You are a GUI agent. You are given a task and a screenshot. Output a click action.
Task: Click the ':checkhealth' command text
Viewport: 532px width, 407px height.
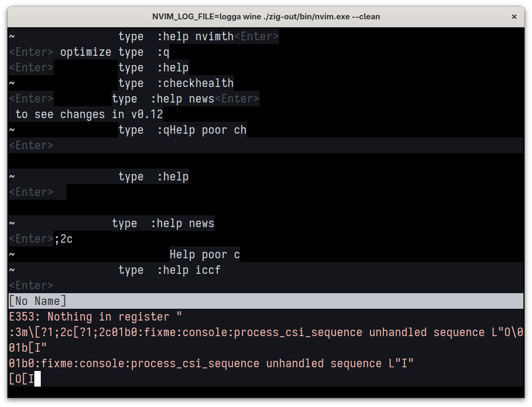pyautogui.click(x=195, y=84)
